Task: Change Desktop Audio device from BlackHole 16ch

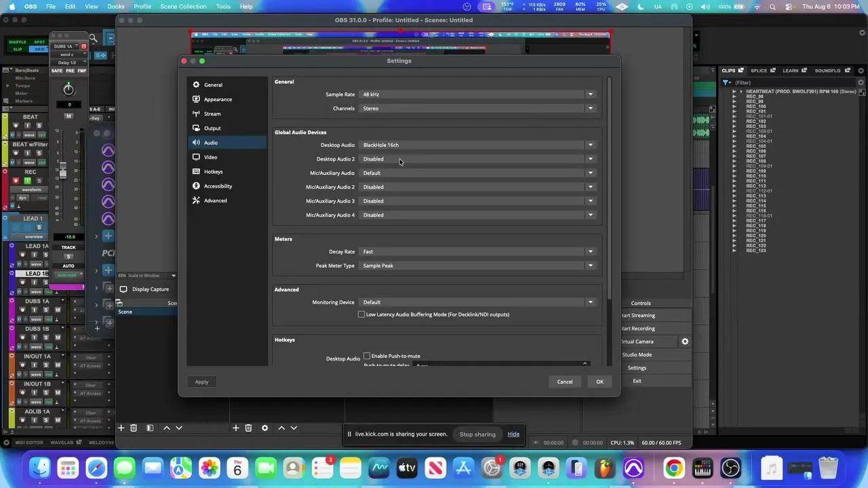Action: point(478,145)
